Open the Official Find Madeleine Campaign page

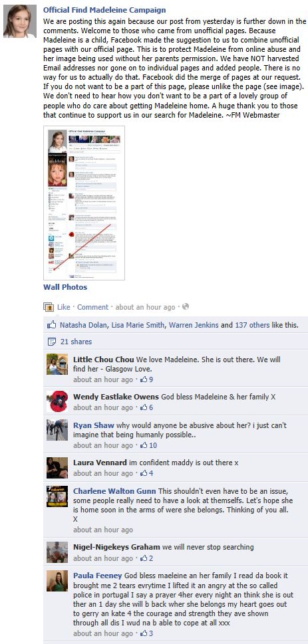(104, 10)
